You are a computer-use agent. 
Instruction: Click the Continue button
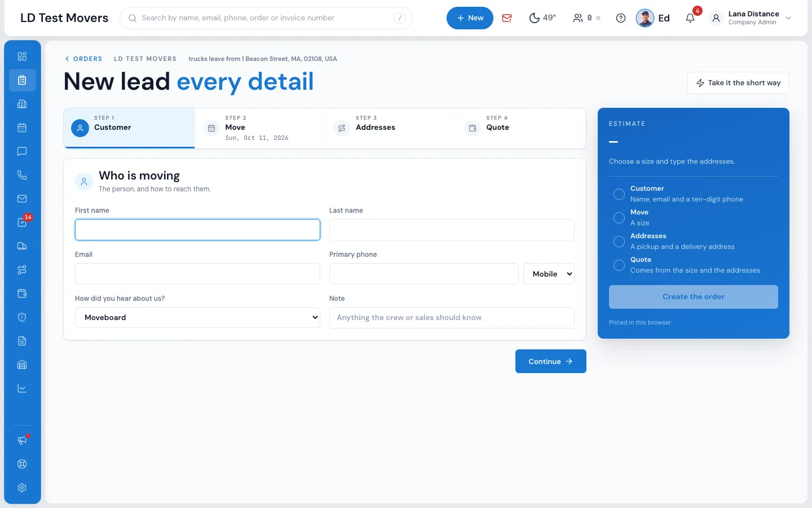[x=551, y=361]
